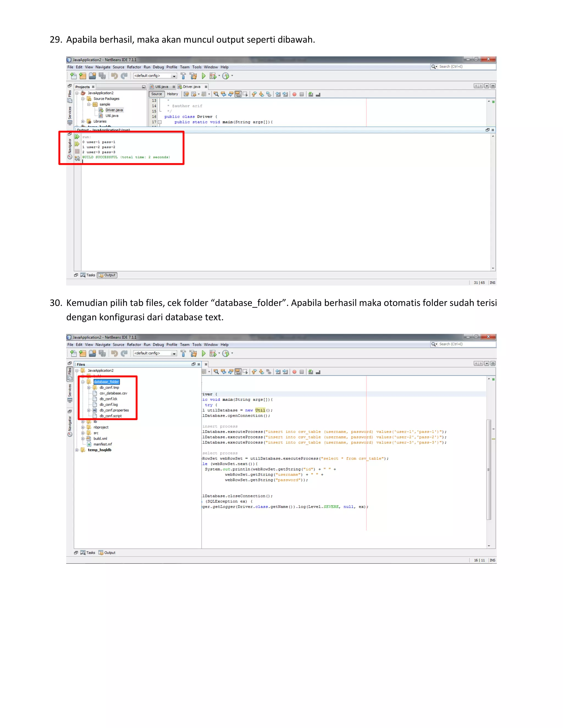The image size is (563, 728).
Task: Click Output Settings wrench icon in upper window
Action: click(77, 159)
